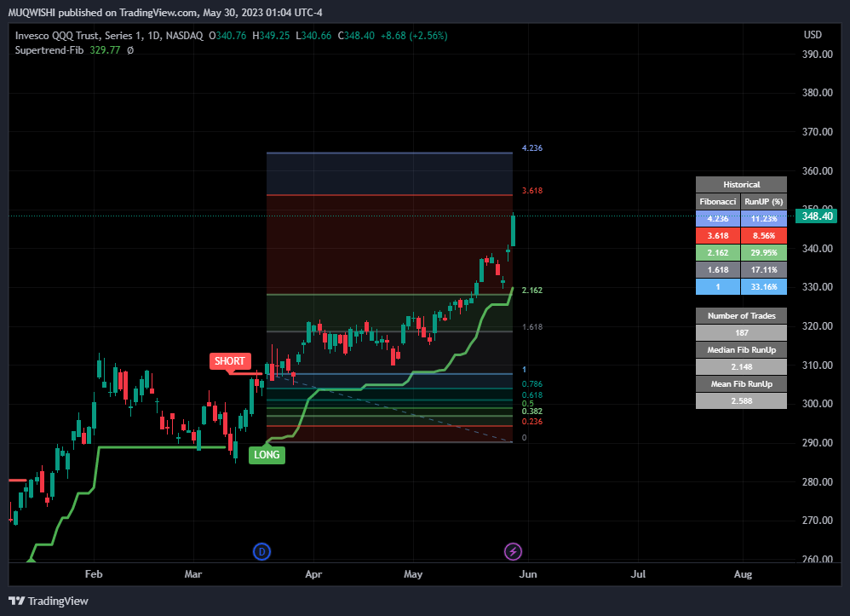Viewport: 850px width, 616px height.
Task: Click the Supertrend-Fib indicator label
Action: click(x=49, y=50)
